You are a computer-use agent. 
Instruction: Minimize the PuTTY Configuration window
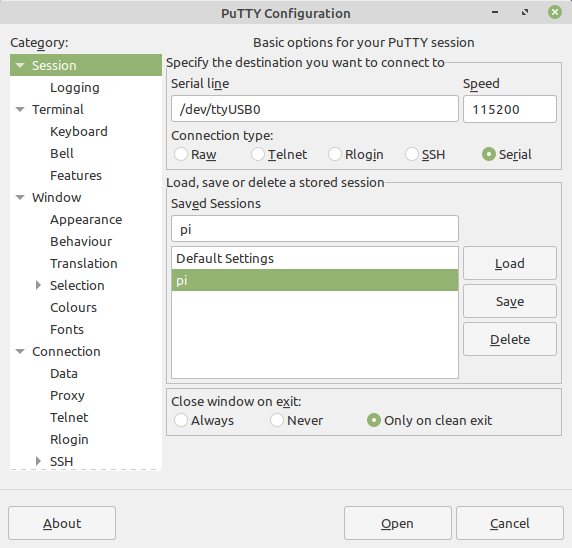[x=495, y=12]
